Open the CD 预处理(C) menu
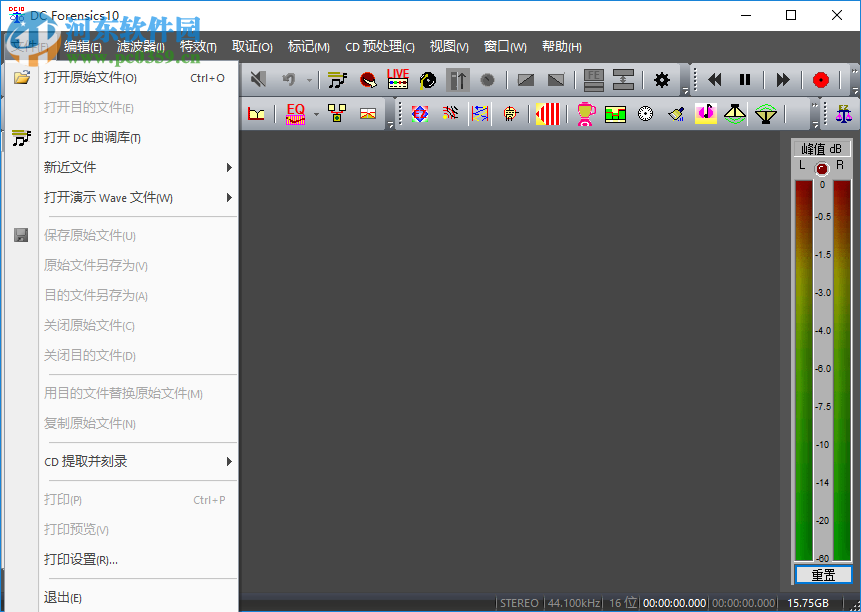Viewport: 861px width, 612px height. [x=380, y=47]
